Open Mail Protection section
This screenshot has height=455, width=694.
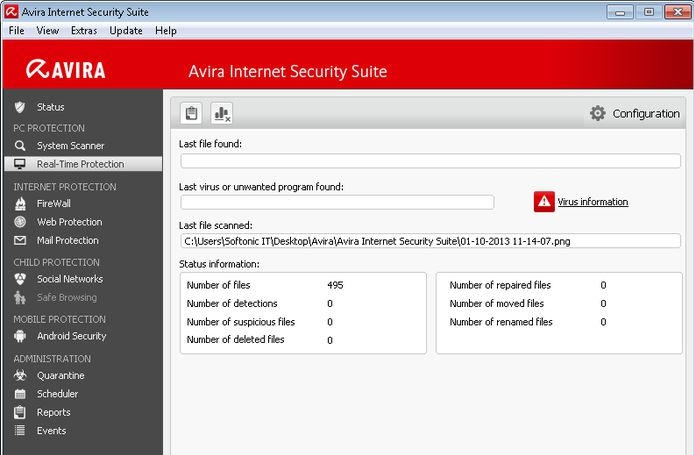point(68,240)
